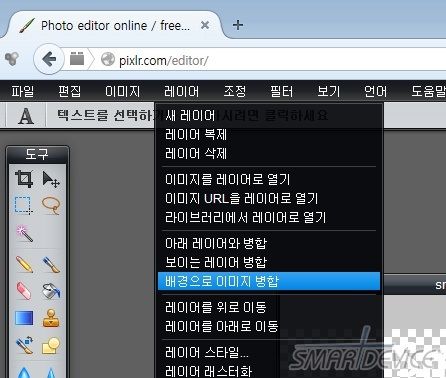Choose 라이브러리에서 레이어로 열기

click(x=269, y=217)
